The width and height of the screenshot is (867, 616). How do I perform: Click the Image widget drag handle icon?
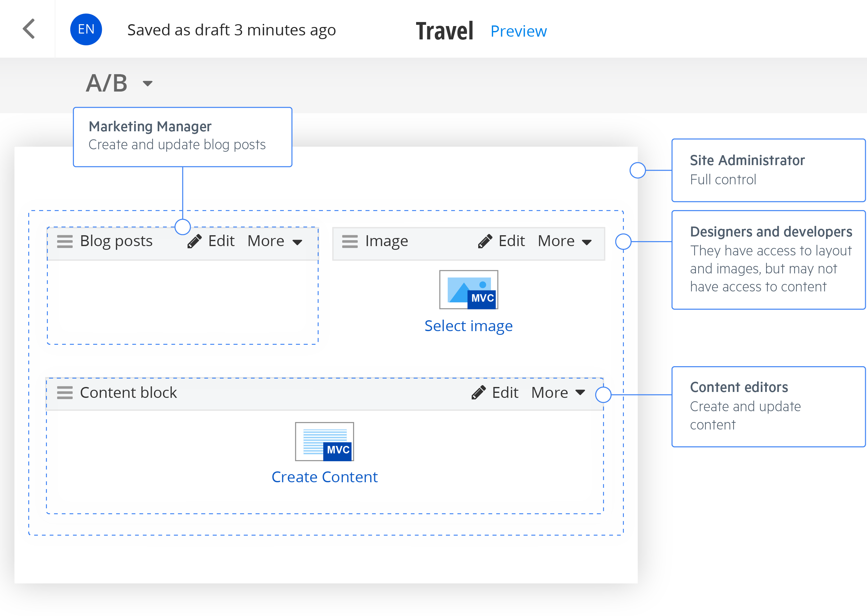(350, 241)
